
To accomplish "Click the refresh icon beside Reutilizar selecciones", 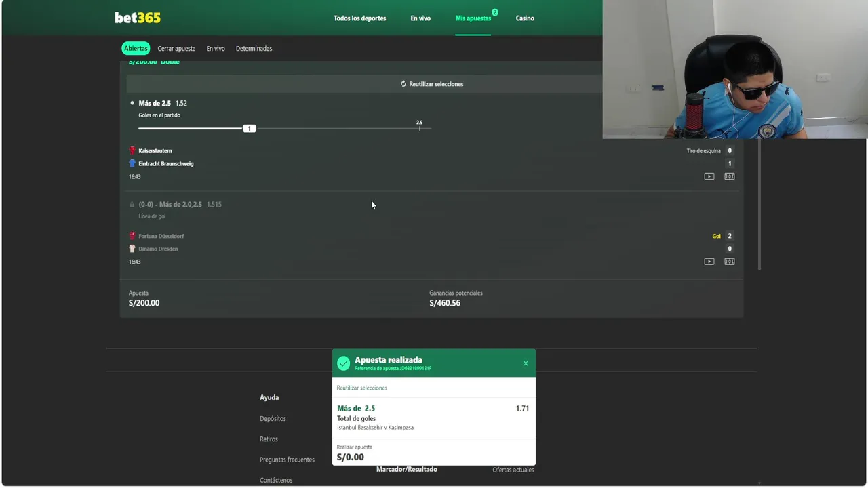I will tap(403, 84).
